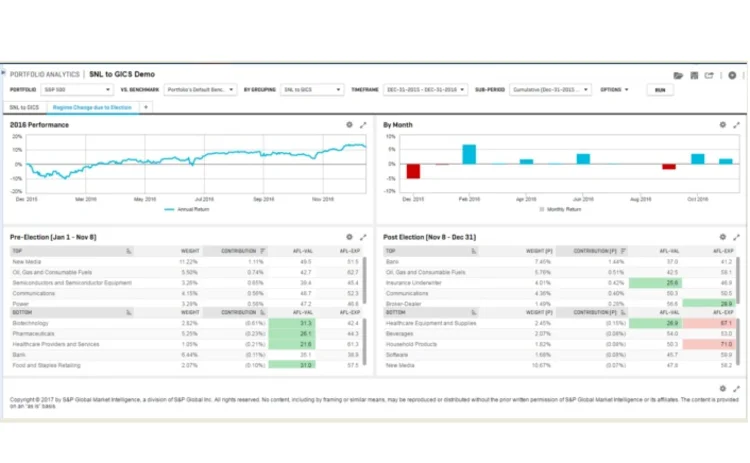The height and width of the screenshot is (463, 750).
Task: Open the Timeframe date range dropdown
Action: click(x=425, y=89)
